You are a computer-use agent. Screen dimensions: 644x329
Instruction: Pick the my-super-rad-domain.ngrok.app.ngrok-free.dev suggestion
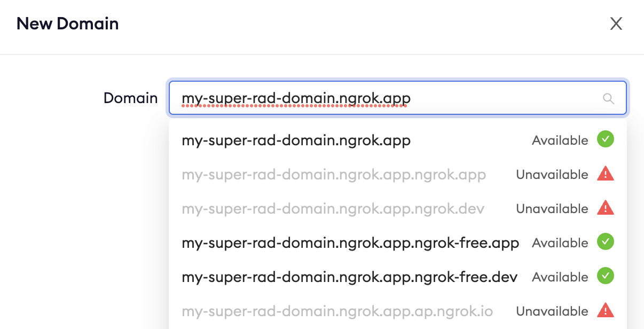coord(349,277)
